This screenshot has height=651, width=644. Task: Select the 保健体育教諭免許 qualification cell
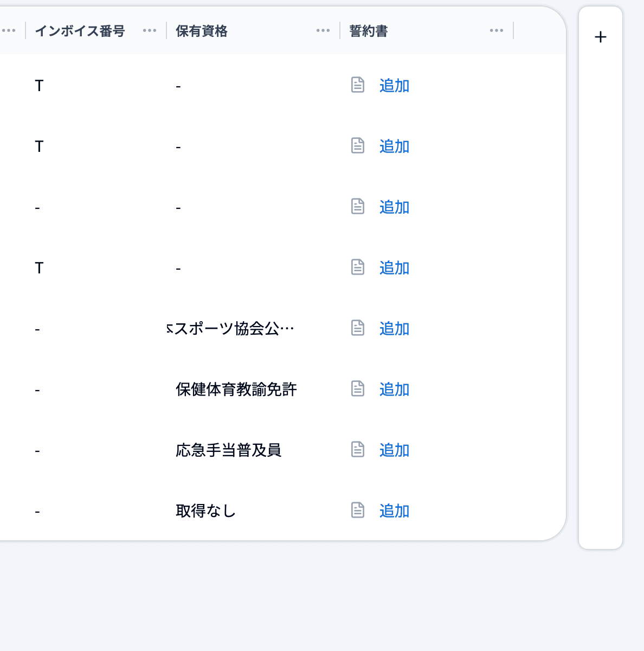(236, 390)
